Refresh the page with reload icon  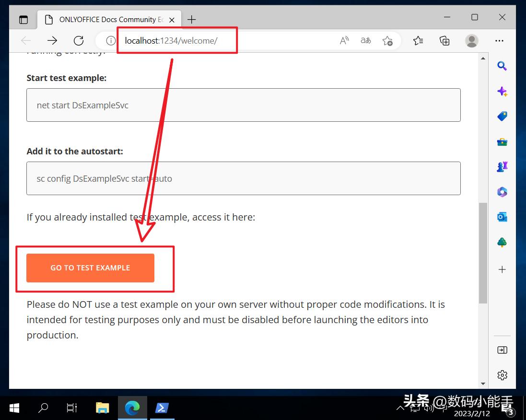click(x=79, y=41)
